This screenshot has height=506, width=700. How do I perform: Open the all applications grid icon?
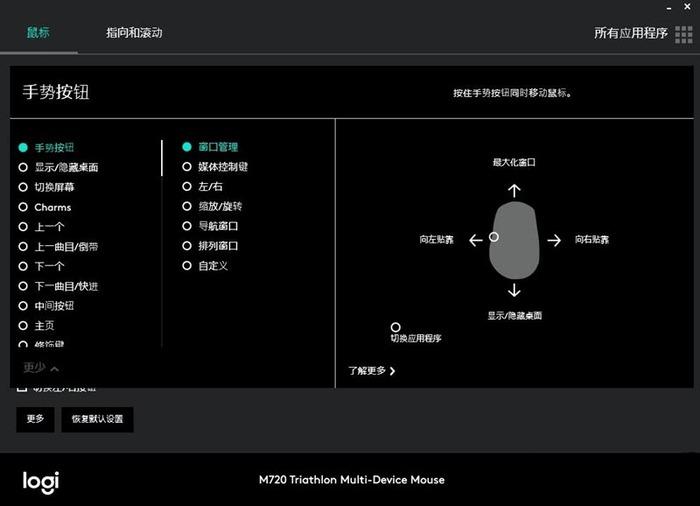[683, 34]
